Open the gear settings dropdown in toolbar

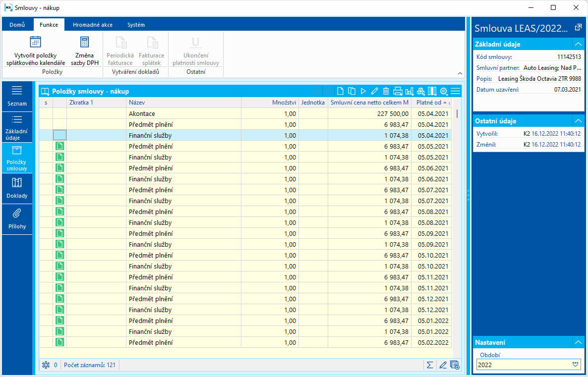pos(444,91)
